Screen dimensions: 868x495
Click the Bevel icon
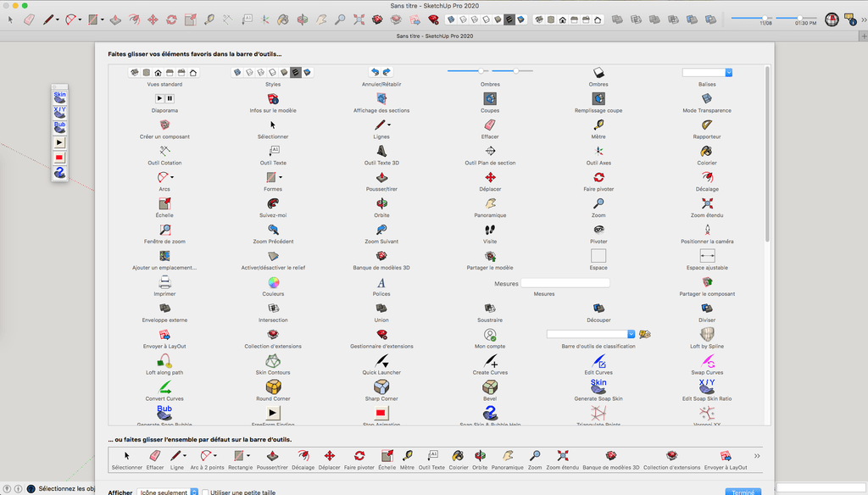click(490, 387)
